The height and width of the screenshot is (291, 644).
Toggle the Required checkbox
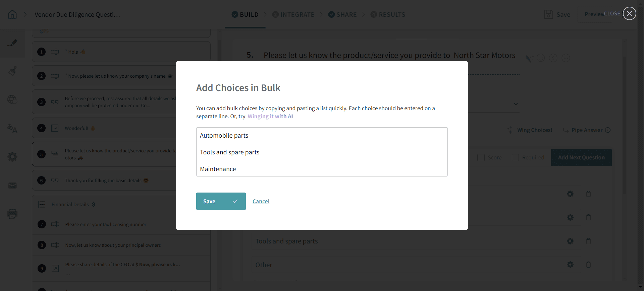pos(516,158)
